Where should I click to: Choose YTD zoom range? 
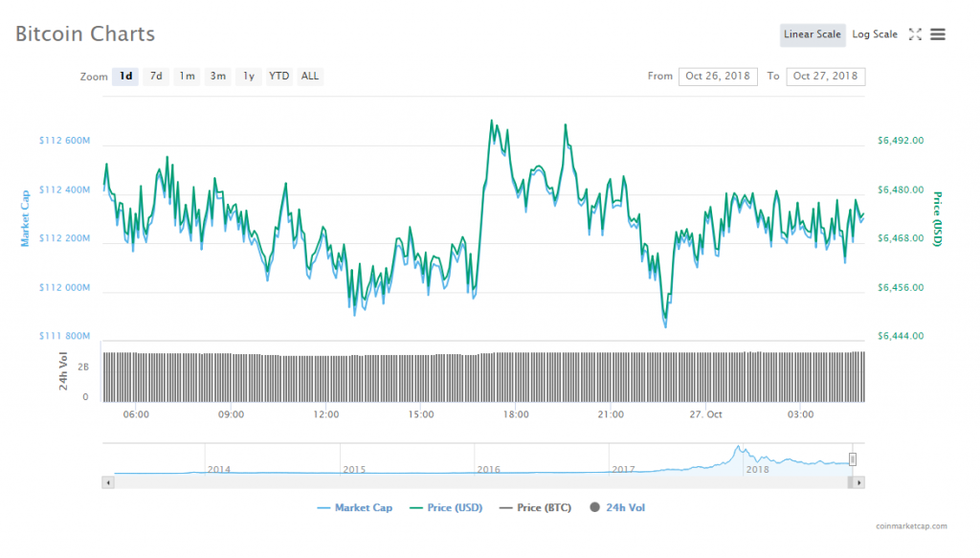coord(278,77)
